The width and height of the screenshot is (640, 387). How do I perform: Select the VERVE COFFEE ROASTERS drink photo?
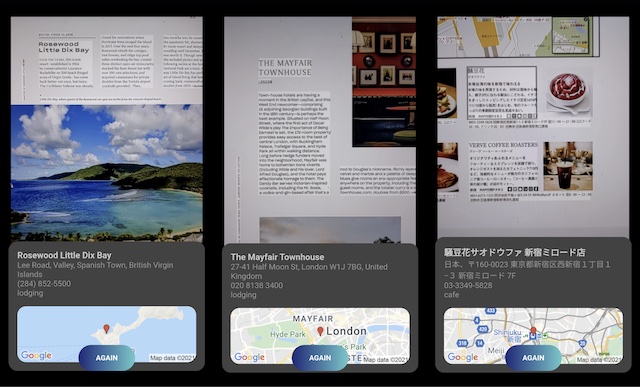click(x=568, y=166)
